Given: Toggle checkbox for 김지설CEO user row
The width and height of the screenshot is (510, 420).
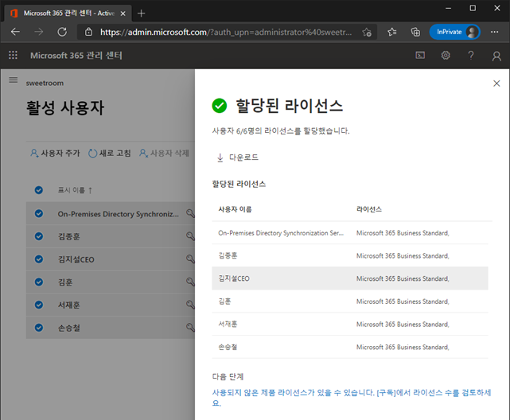Looking at the screenshot, I should point(39,259).
